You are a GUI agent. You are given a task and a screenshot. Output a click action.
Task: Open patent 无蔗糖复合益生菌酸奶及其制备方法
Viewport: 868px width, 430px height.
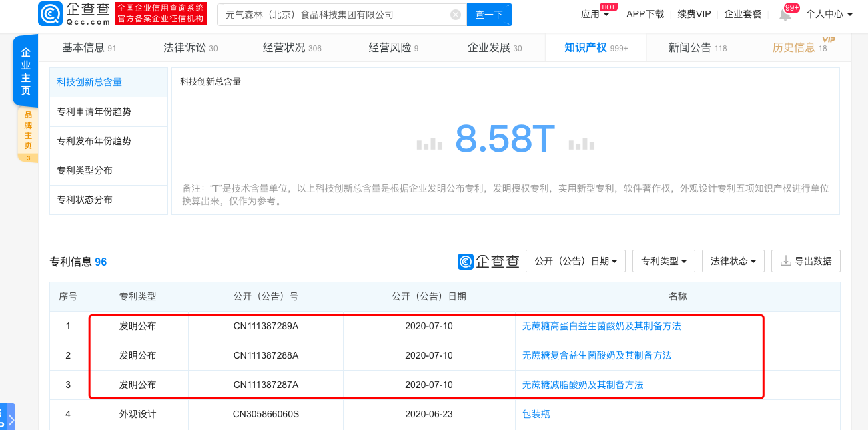[x=596, y=356]
